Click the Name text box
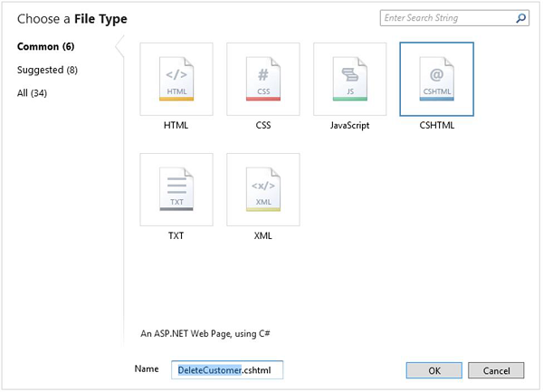Screen dimensions: 543x392 point(227,370)
